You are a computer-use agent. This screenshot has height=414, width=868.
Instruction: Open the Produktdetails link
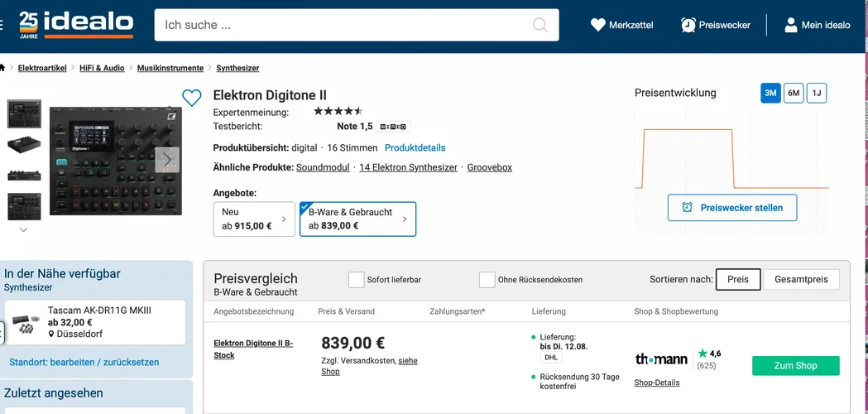click(x=415, y=147)
